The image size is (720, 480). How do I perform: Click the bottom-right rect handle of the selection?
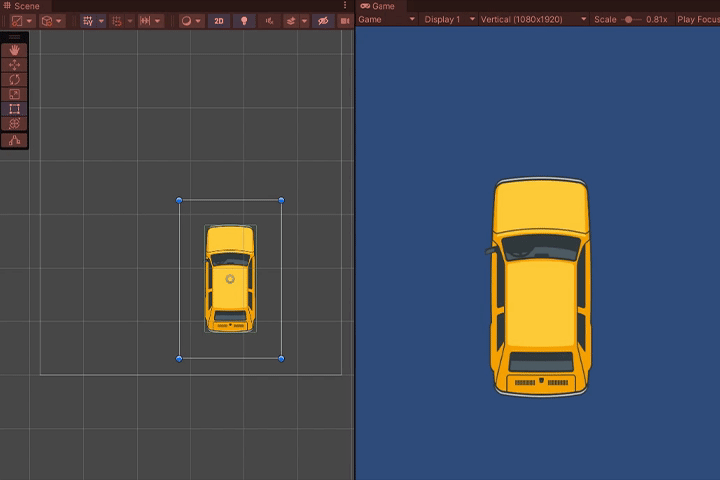click(281, 359)
